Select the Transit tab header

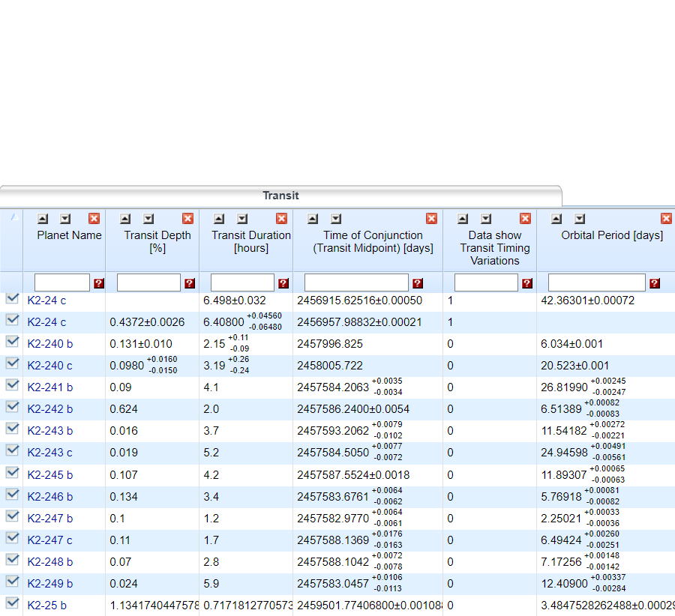click(280, 196)
